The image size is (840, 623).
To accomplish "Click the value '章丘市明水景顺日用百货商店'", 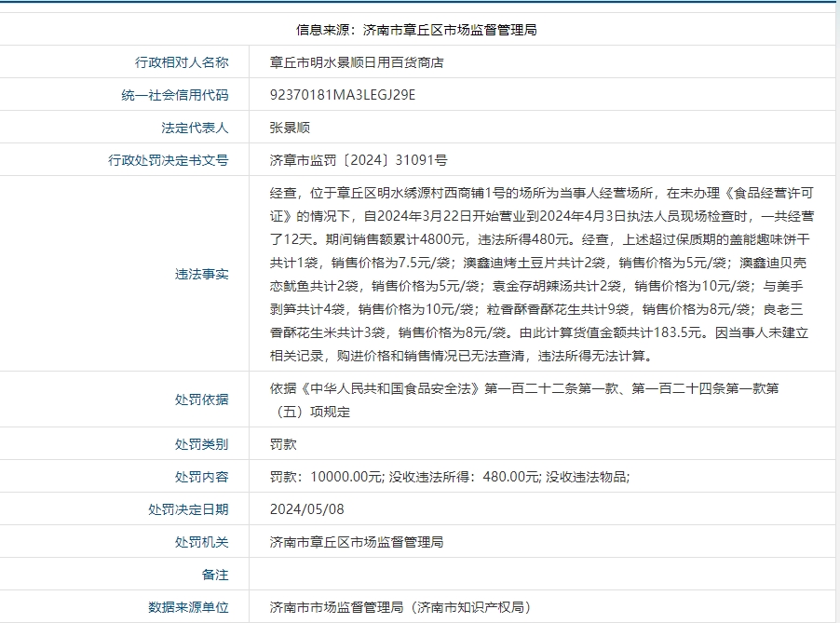I will click(357, 62).
